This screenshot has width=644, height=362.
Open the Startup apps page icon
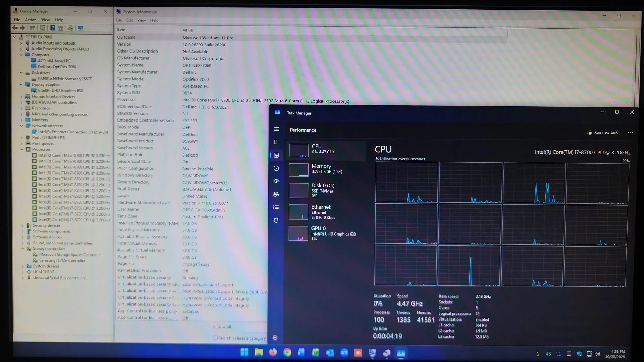tap(276, 181)
